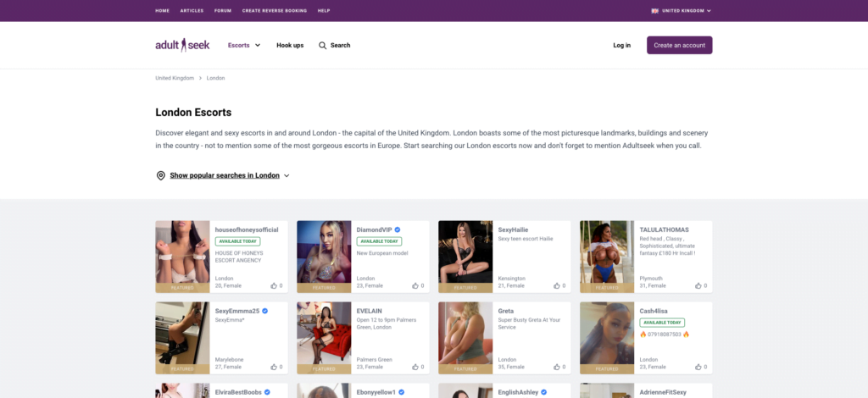Viewport: 868px width, 398px height.
Task: Open the TALULATHOMAS profile name
Action: 665,230
